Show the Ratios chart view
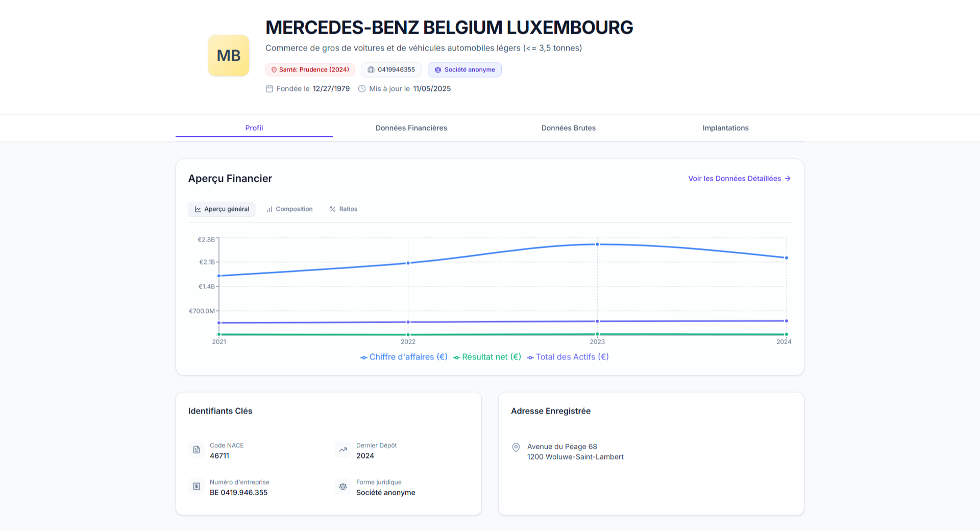Image resolution: width=980 pixels, height=530 pixels. pyautogui.click(x=344, y=209)
